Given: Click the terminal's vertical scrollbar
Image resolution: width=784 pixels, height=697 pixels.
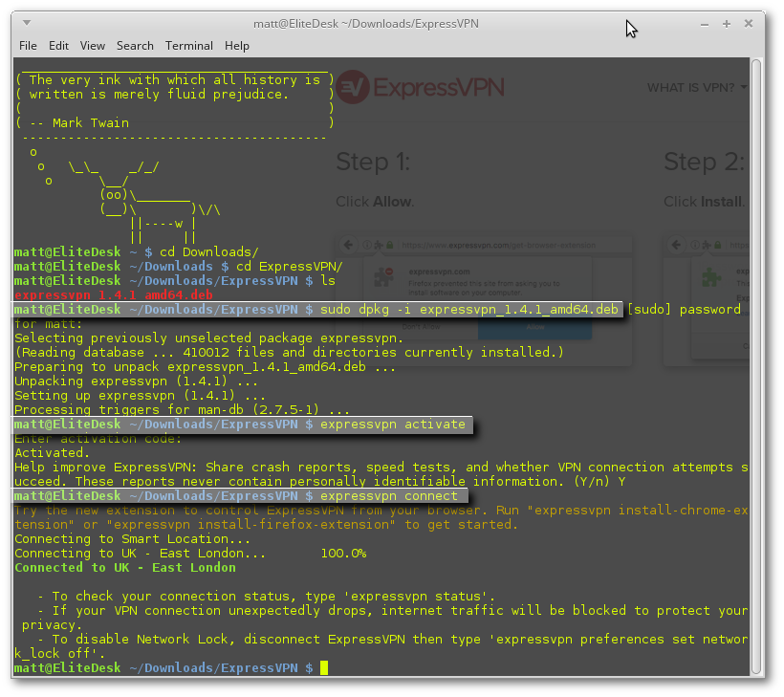Looking at the screenshot, I should [757, 363].
